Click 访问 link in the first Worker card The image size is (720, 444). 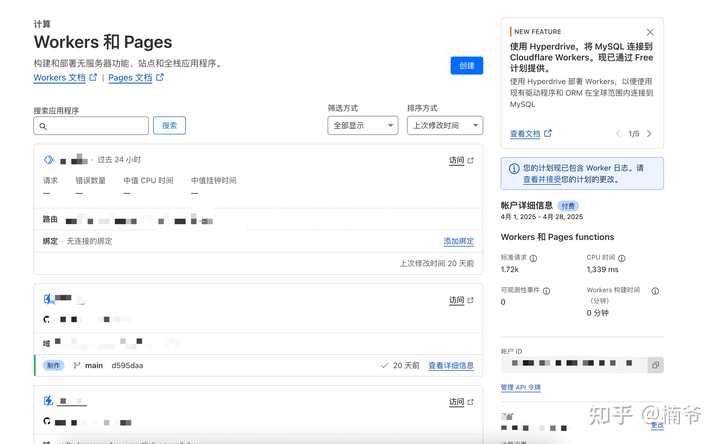[456, 160]
